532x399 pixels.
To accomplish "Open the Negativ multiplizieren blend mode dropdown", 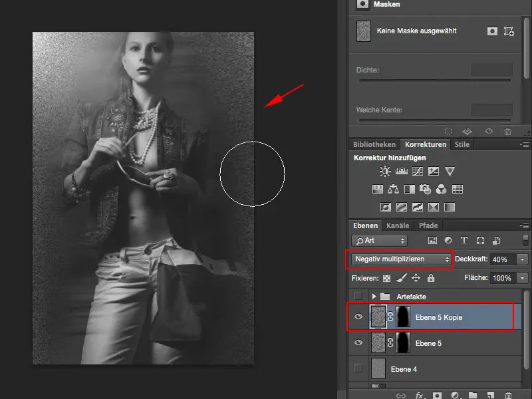I will point(399,259).
